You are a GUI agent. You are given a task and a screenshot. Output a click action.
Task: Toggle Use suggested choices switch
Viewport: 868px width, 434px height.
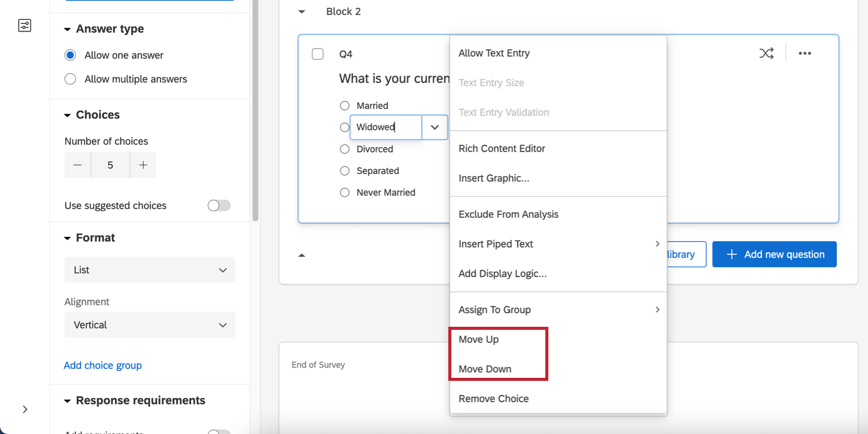tap(219, 205)
